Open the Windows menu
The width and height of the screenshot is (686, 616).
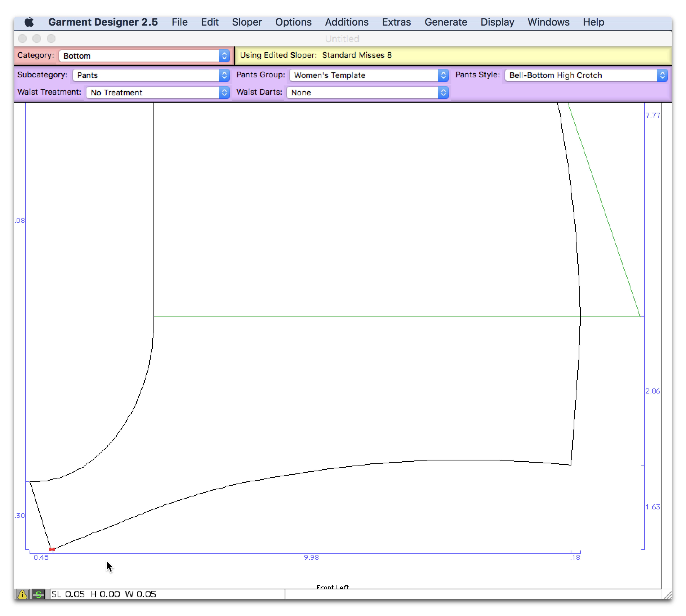549,22
